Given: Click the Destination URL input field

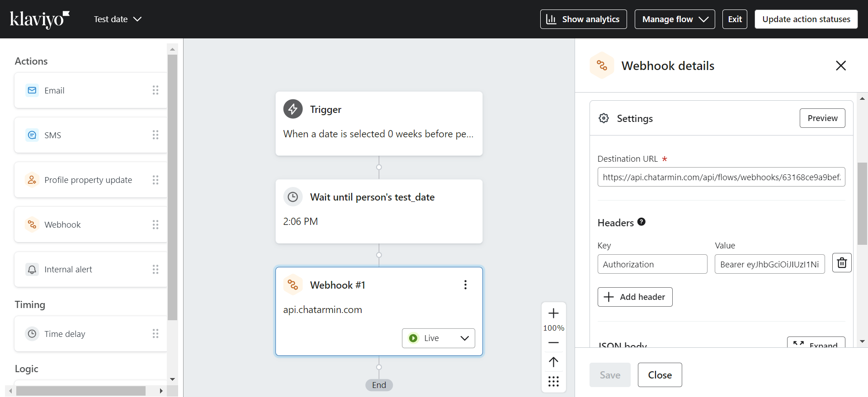Looking at the screenshot, I should [x=721, y=177].
